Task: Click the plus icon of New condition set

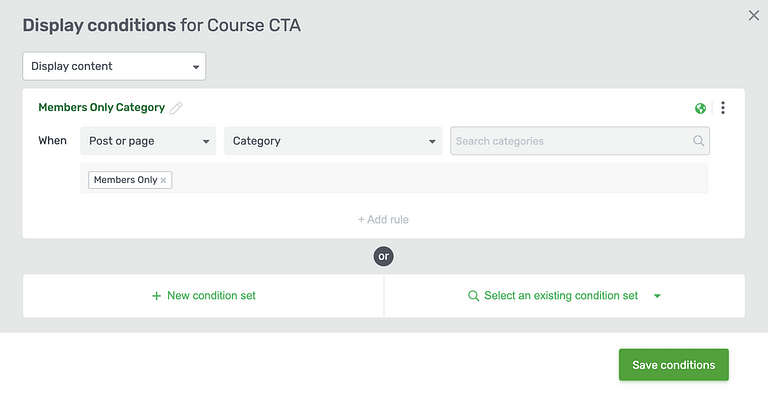Action: (156, 296)
